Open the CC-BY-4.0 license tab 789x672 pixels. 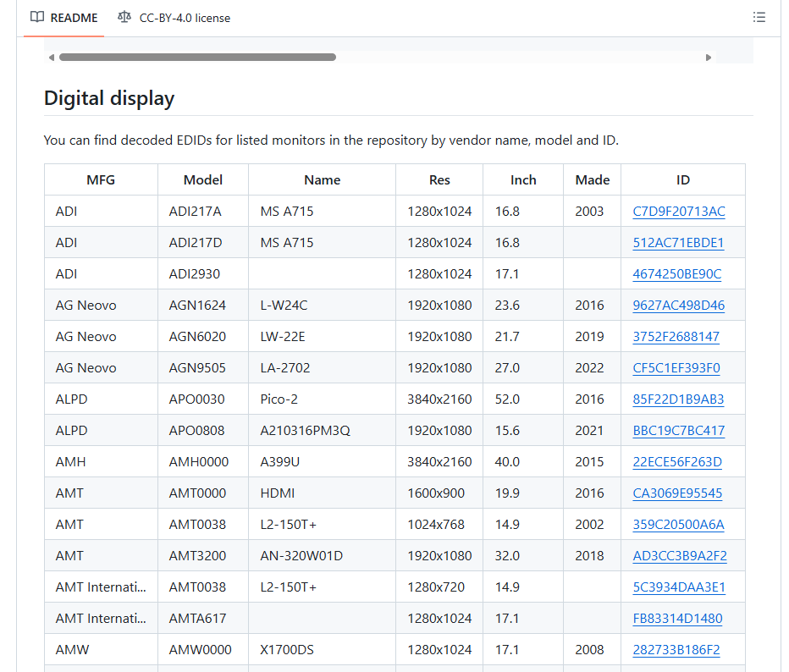tap(174, 18)
